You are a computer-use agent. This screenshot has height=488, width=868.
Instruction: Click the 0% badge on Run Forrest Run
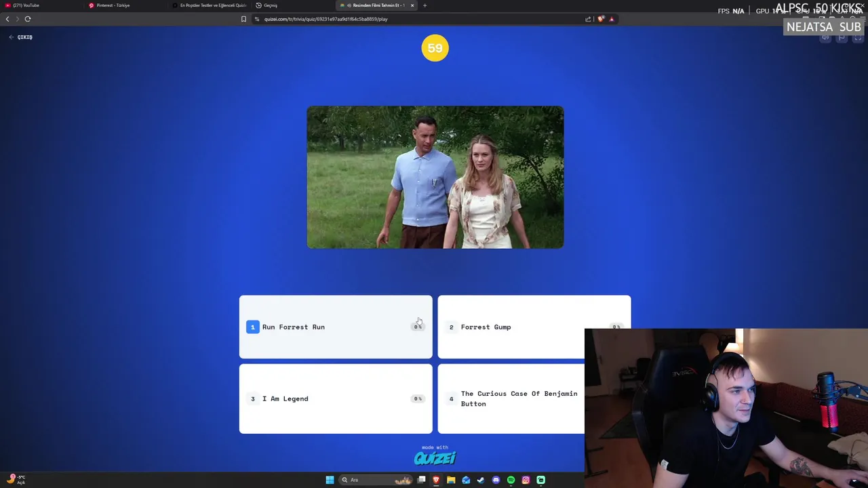click(418, 327)
